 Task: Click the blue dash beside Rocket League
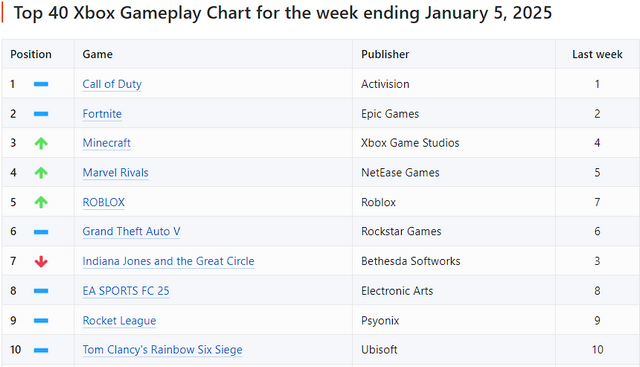coord(41,321)
